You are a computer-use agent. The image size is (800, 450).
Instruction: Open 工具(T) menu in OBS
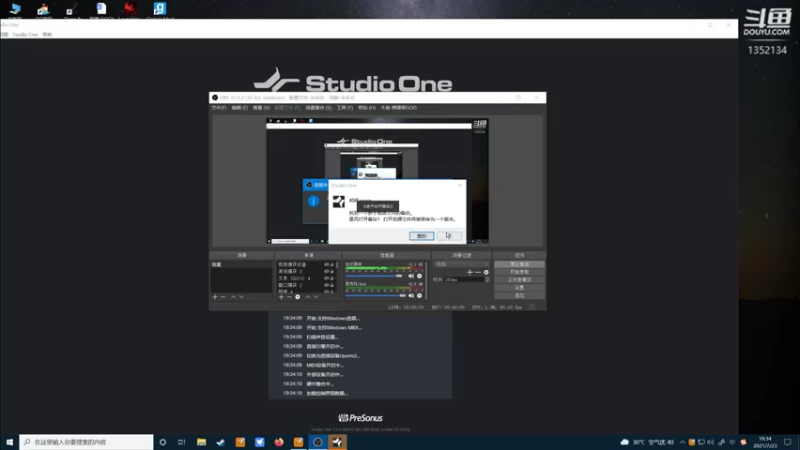click(345, 108)
